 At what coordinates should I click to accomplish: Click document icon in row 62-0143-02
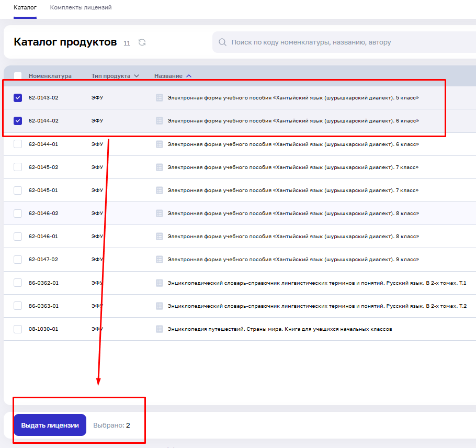(x=160, y=98)
